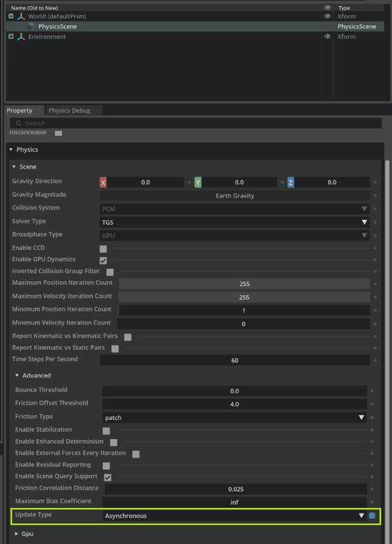392x544 pixels.
Task: Open the Broadphase Type dropdown
Action: (234, 235)
